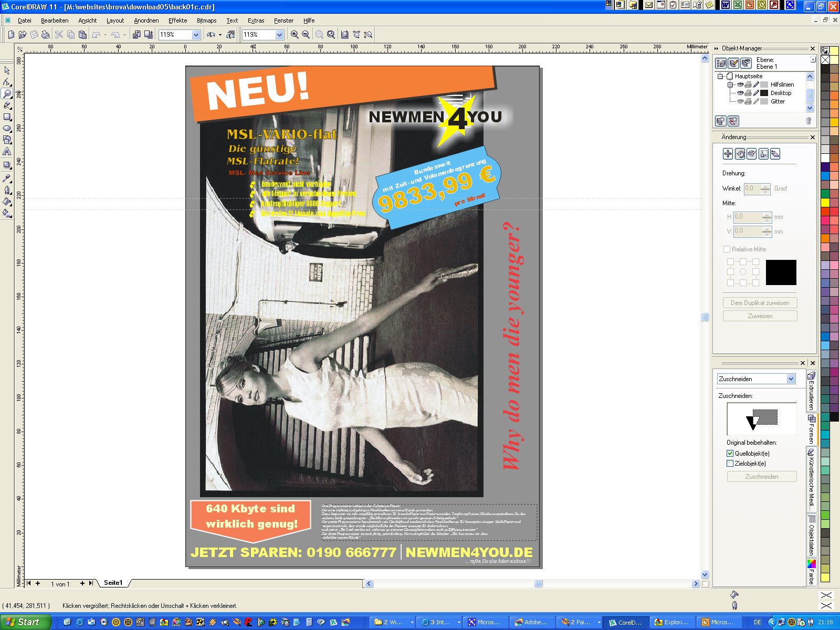
Task: Open the first 119% zoom dropdown
Action: coord(196,35)
